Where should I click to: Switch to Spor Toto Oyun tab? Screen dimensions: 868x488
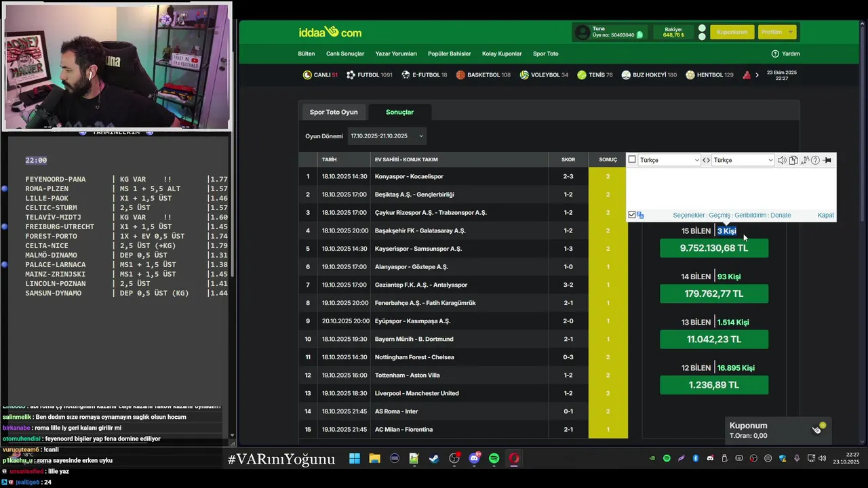(334, 112)
